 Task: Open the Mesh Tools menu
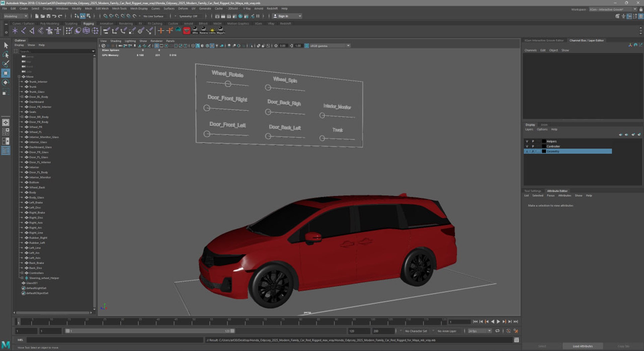point(119,8)
